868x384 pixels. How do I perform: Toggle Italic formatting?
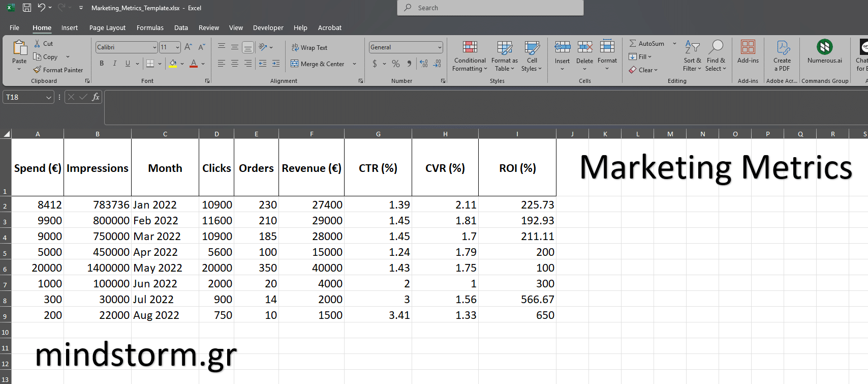pyautogui.click(x=115, y=64)
